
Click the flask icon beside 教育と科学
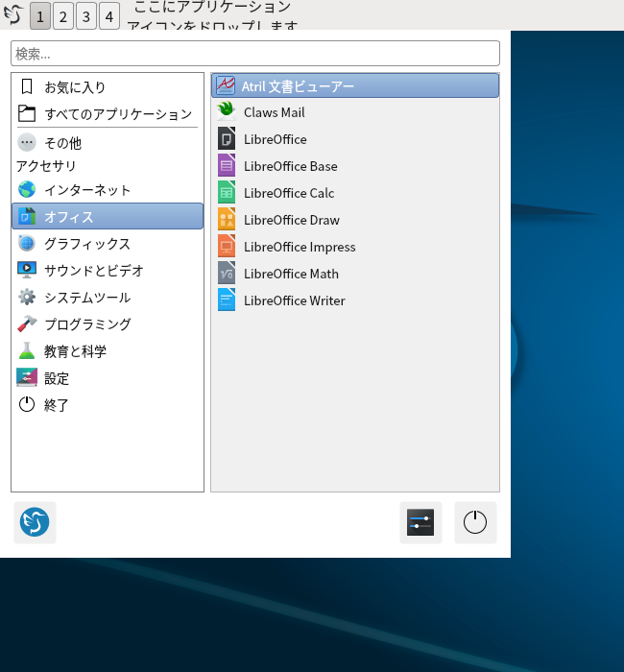(x=27, y=350)
